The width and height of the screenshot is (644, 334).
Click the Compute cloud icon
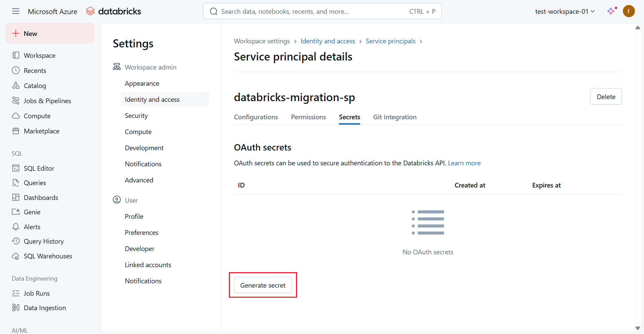[x=16, y=116]
